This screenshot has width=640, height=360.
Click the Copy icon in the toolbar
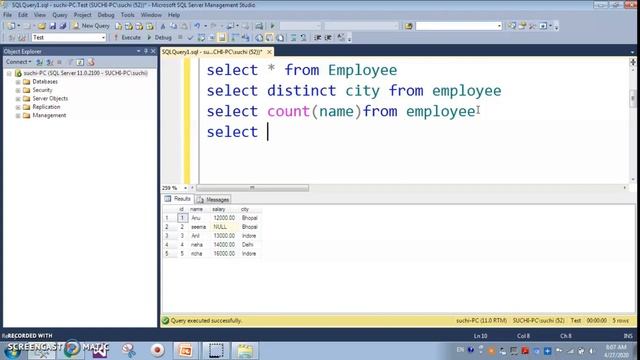pos(173,26)
